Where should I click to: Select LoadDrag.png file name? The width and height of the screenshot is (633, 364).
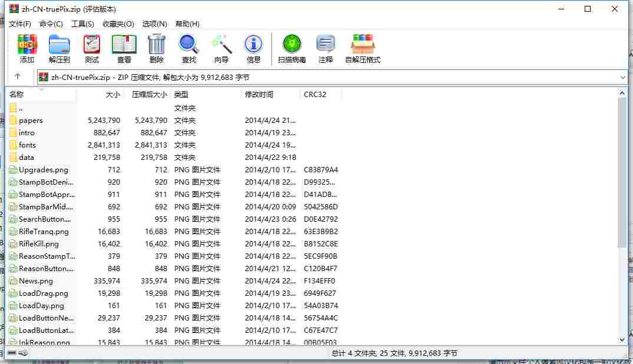43,293
